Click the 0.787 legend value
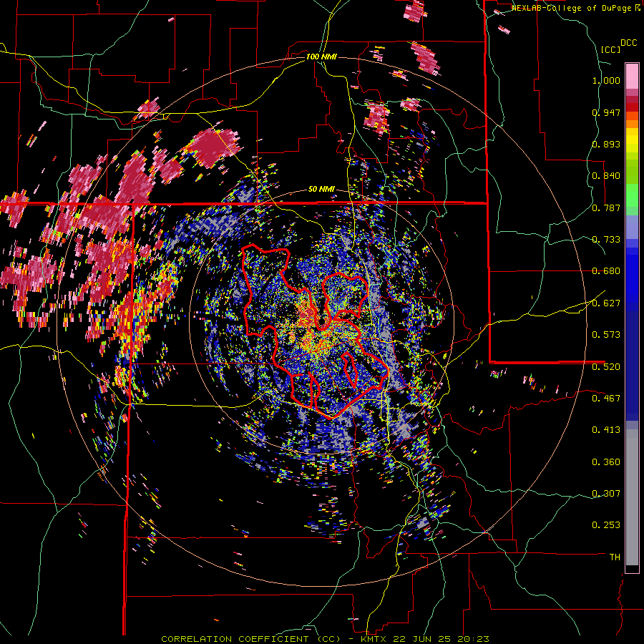The height and width of the screenshot is (644, 644). pos(606,208)
